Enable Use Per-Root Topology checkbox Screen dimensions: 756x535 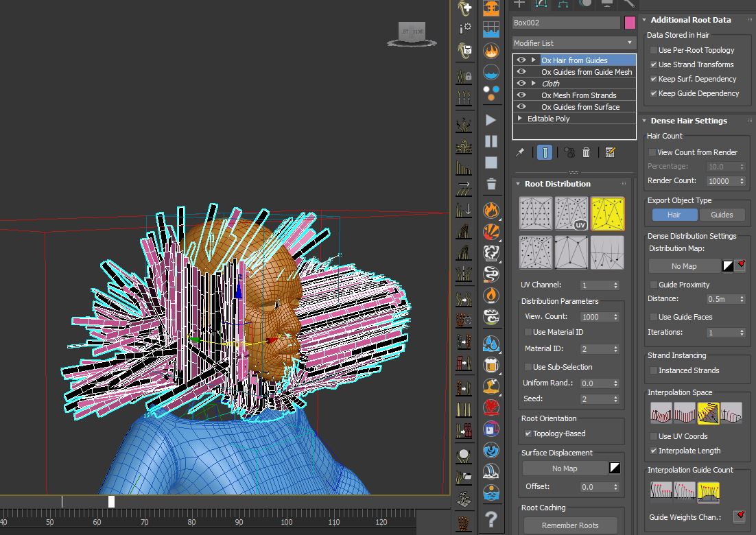(653, 50)
